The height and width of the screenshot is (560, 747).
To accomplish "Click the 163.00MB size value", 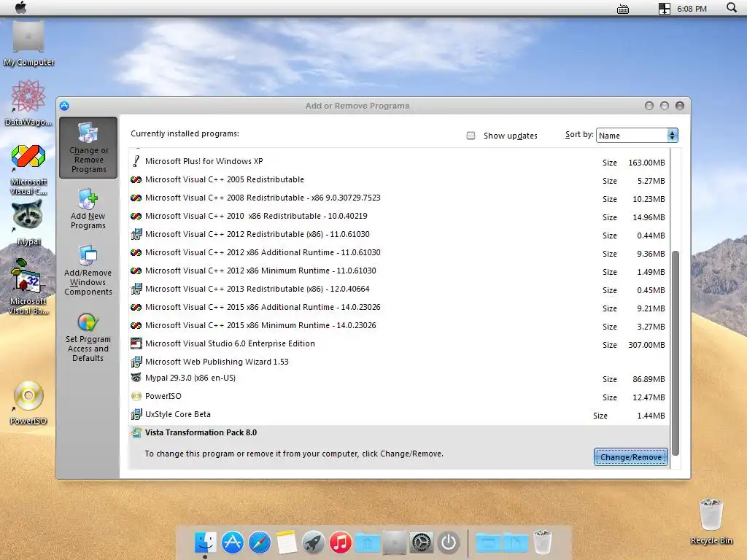I will 646,163.
